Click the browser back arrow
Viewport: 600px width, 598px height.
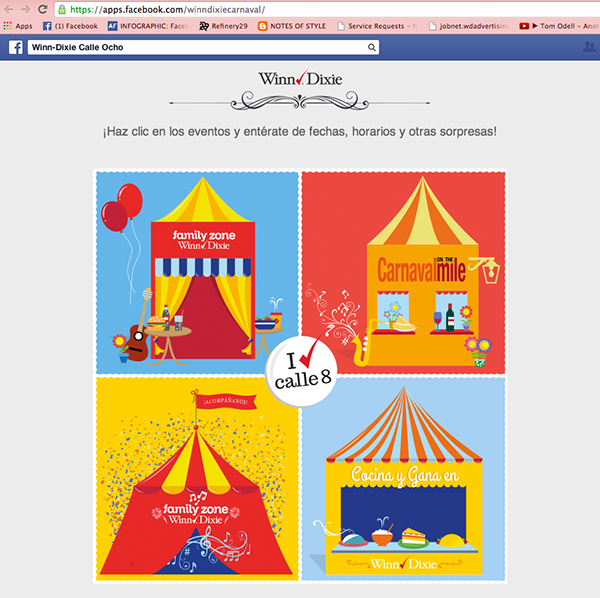pos(8,9)
